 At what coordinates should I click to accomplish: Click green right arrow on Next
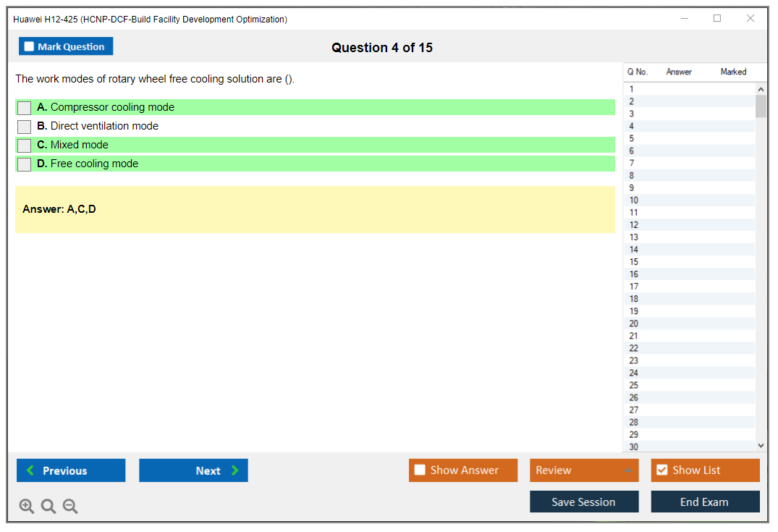(x=235, y=470)
